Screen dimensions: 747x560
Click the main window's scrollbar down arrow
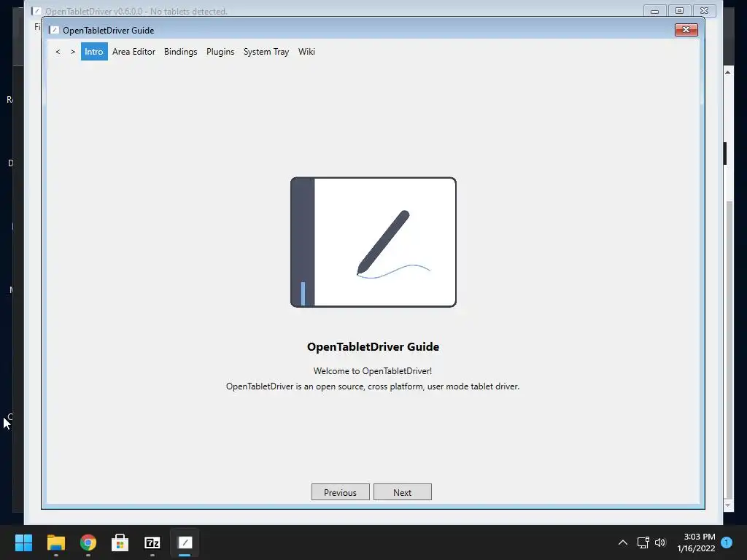click(727, 505)
